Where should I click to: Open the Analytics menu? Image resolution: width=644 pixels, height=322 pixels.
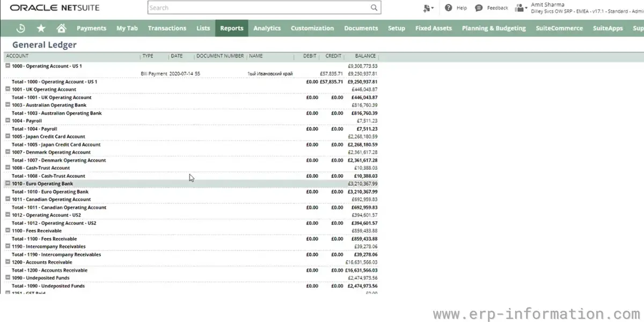coord(267,28)
